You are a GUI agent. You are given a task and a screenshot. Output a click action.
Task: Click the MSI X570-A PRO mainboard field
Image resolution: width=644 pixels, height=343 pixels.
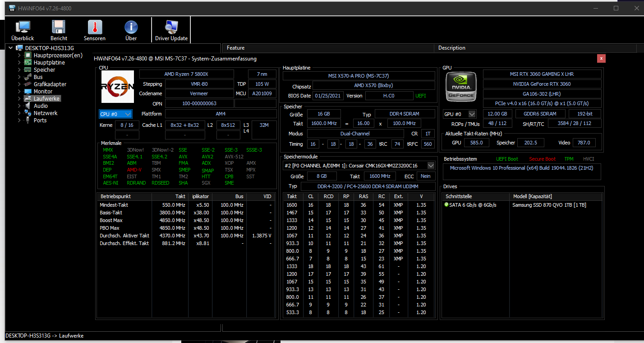359,76
